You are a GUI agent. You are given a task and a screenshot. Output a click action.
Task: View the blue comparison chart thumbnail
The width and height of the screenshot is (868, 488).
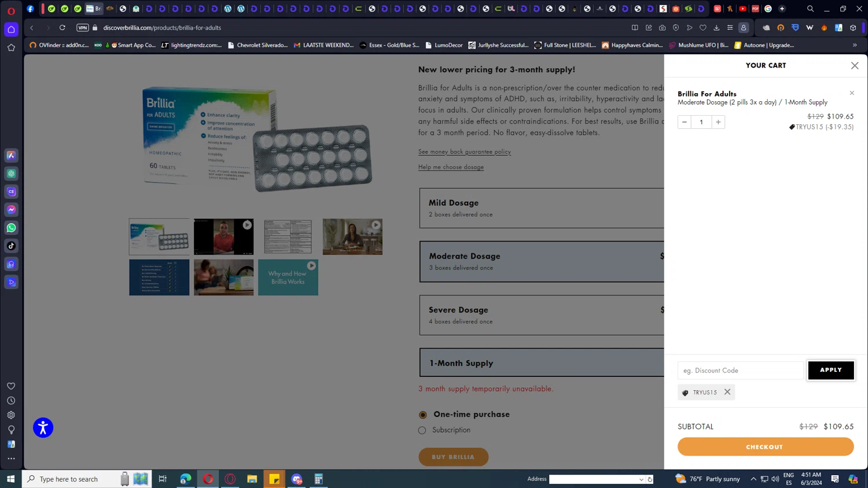pyautogui.click(x=159, y=278)
